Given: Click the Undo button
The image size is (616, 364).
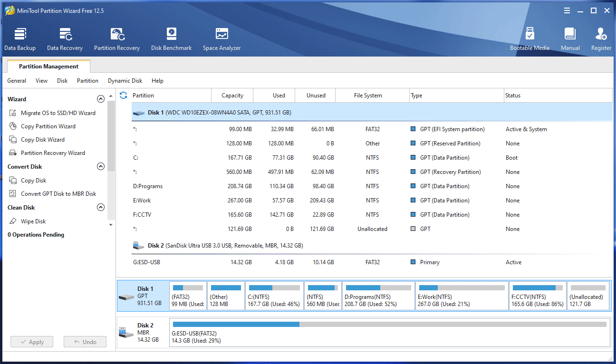Looking at the screenshot, I should point(85,342).
